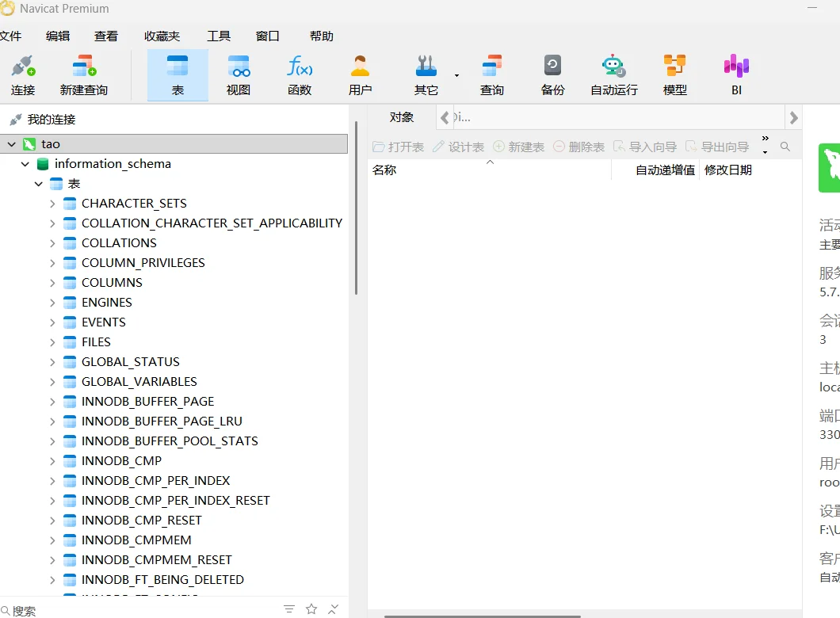Image resolution: width=840 pixels, height=618 pixels.
Task: Open the BI toolbar icon
Action: click(x=736, y=74)
